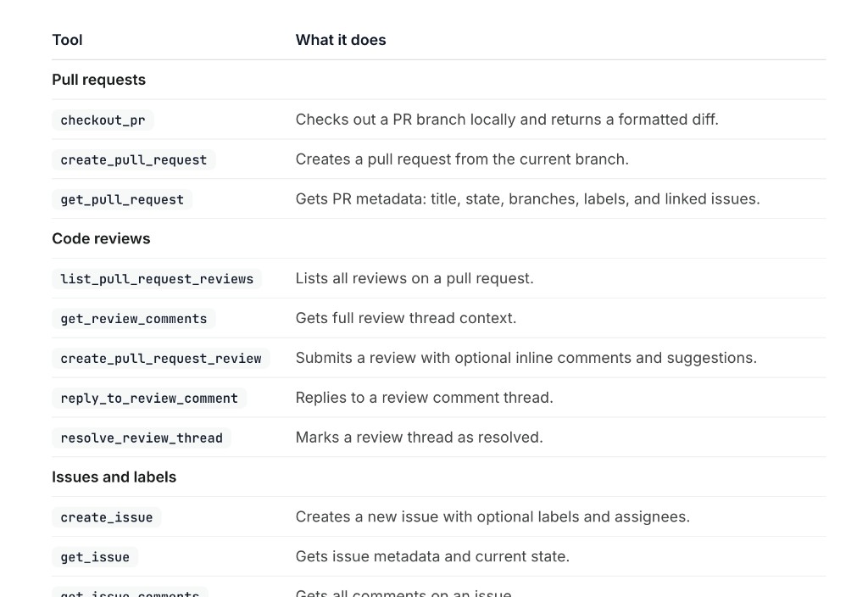Click the 'Gets full review thread context' description

[405, 318]
